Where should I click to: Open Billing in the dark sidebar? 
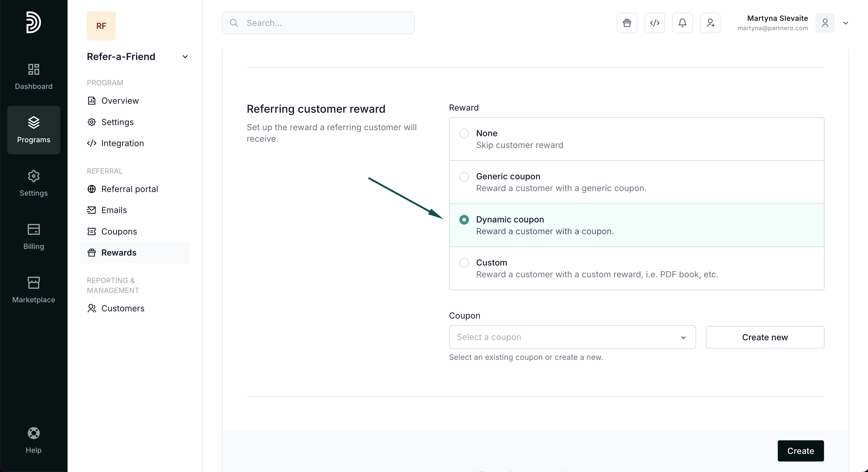tap(34, 237)
